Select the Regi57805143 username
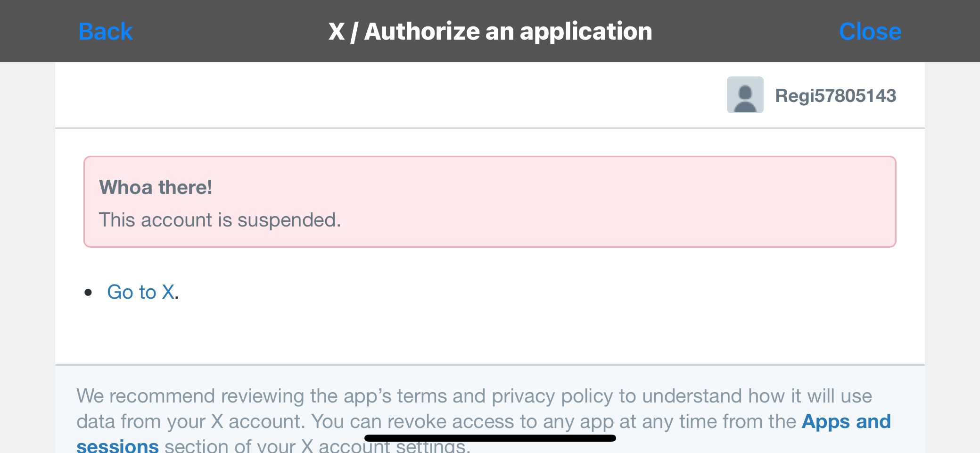The width and height of the screenshot is (980, 453). coord(835,96)
